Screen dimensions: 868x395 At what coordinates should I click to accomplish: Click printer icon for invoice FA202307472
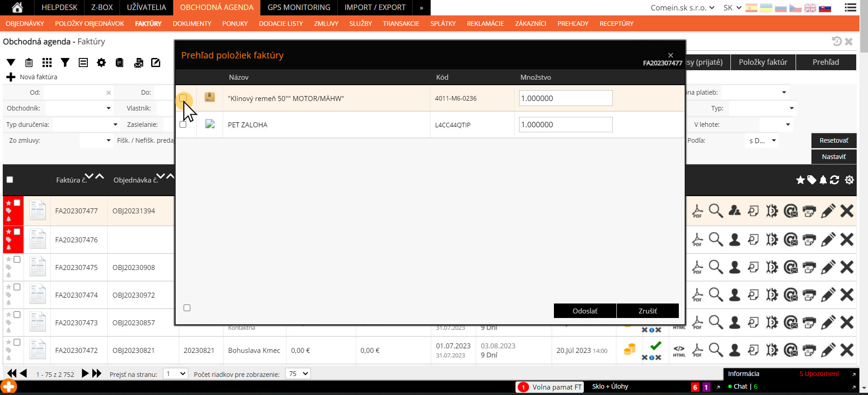pyautogui.click(x=809, y=350)
